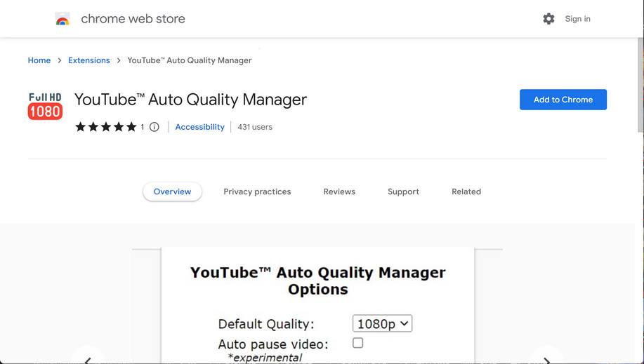The image size is (644, 364).
Task: Switch to the Privacy practices tab
Action: pyautogui.click(x=257, y=191)
